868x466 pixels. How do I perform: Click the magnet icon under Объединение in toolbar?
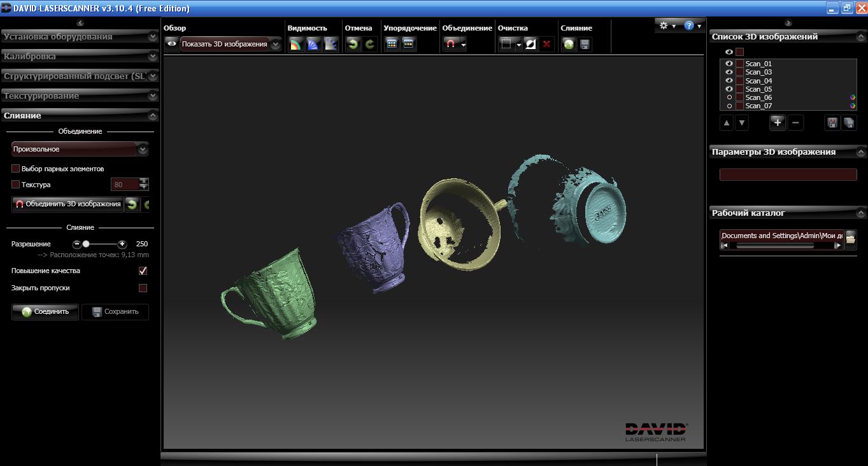[450, 44]
